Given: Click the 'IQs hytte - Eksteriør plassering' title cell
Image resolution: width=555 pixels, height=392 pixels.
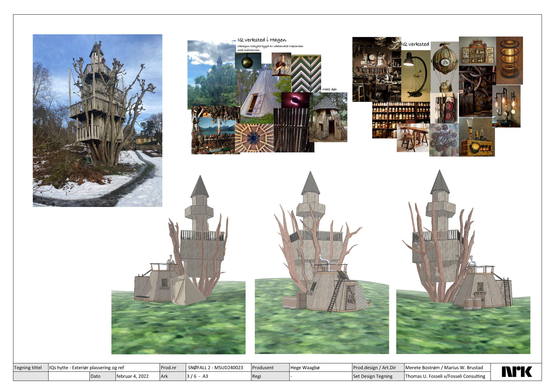Looking at the screenshot, I should [87, 368].
